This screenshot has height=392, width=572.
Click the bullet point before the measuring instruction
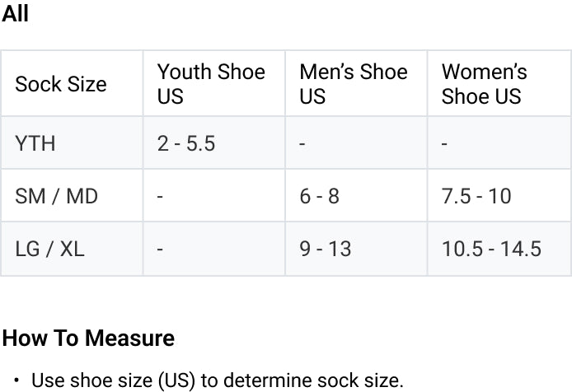(x=17, y=381)
